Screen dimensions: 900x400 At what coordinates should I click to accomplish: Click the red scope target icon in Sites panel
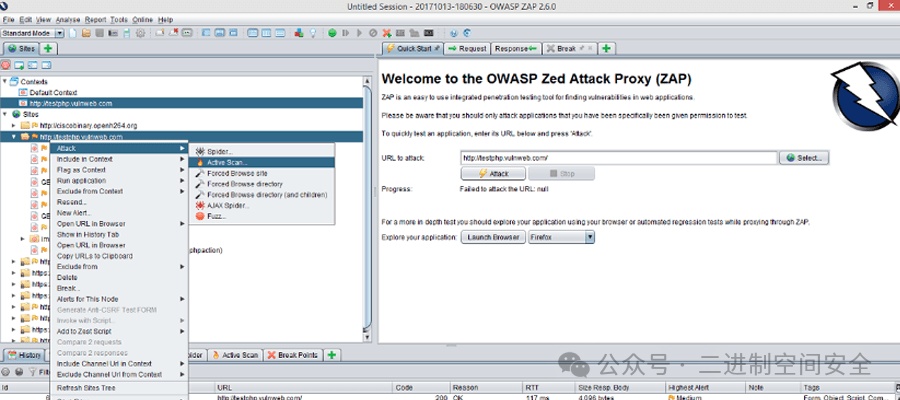point(6,65)
